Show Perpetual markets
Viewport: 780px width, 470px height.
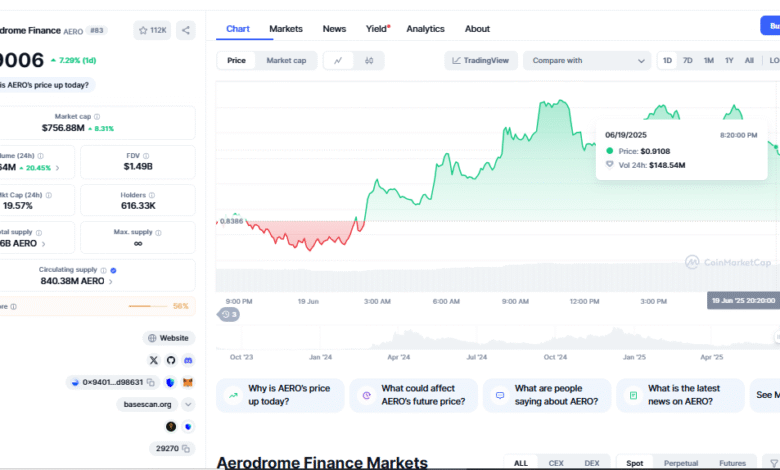[681, 463]
